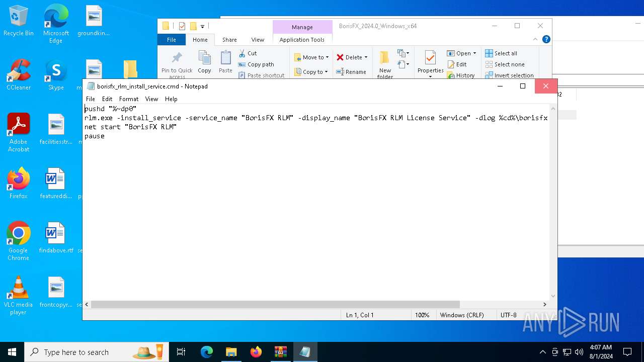This screenshot has height=362, width=644.
Task: Click the volume icon in system tray
Action: tap(579, 352)
